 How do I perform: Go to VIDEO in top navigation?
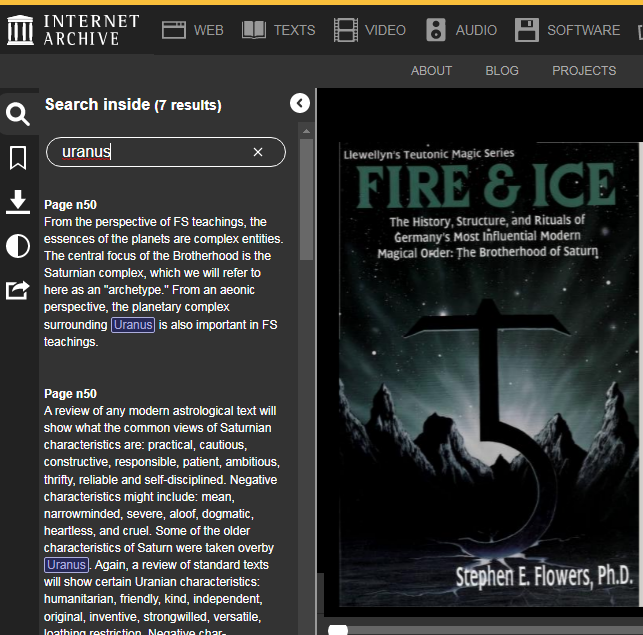[385, 30]
